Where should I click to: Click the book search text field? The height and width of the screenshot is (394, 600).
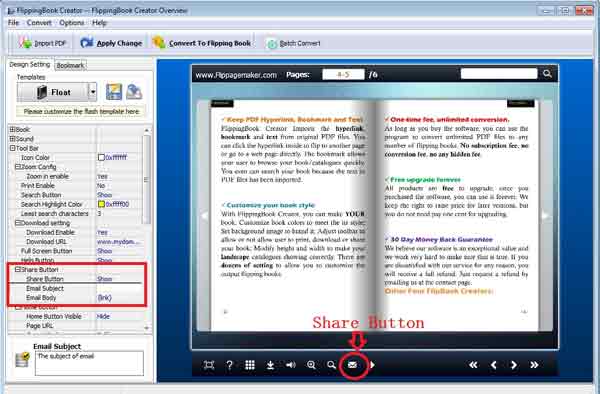499,74
